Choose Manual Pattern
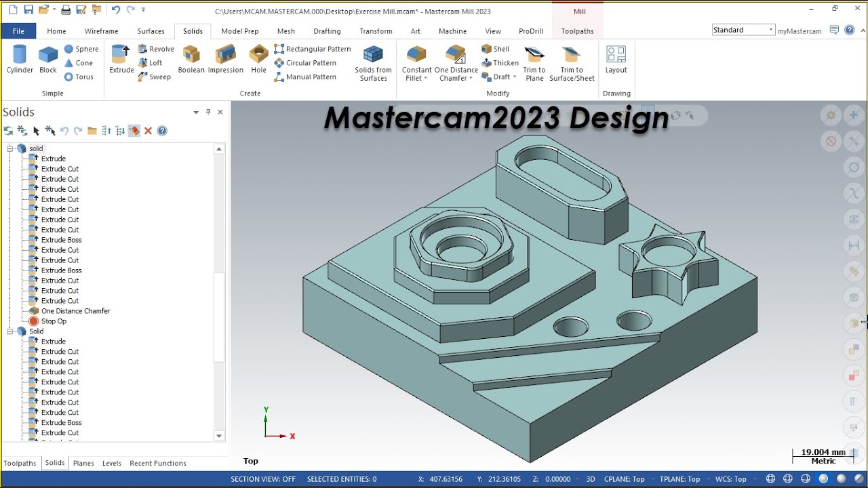868x488 pixels. tap(305, 77)
